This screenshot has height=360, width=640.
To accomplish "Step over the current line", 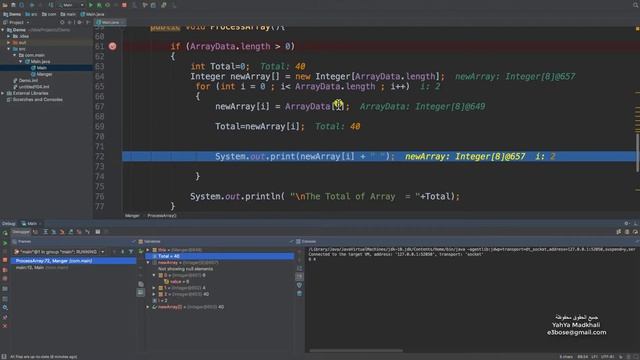I will (x=45, y=232).
